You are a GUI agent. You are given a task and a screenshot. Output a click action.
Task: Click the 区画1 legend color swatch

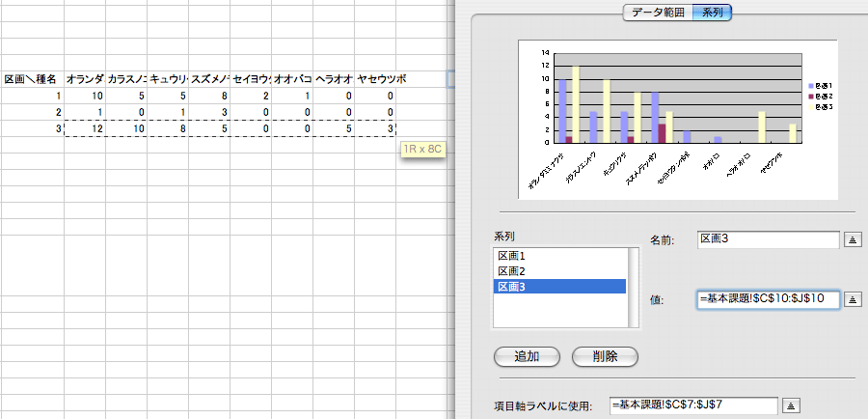[811, 87]
